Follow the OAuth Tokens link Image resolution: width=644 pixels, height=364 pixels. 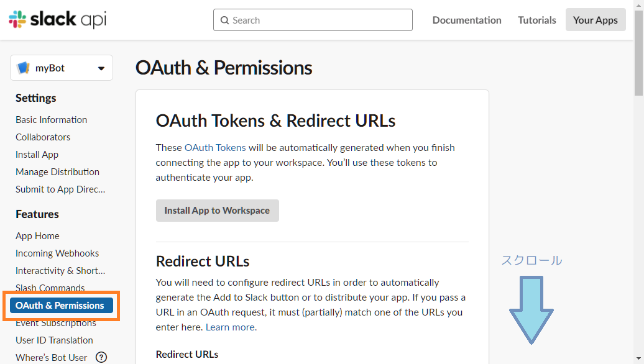click(x=215, y=148)
